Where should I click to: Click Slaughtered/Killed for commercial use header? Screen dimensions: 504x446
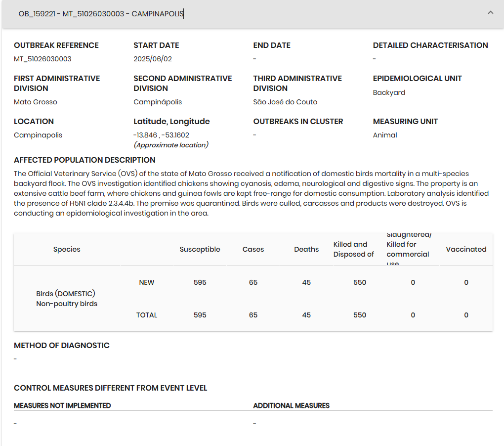(x=409, y=249)
